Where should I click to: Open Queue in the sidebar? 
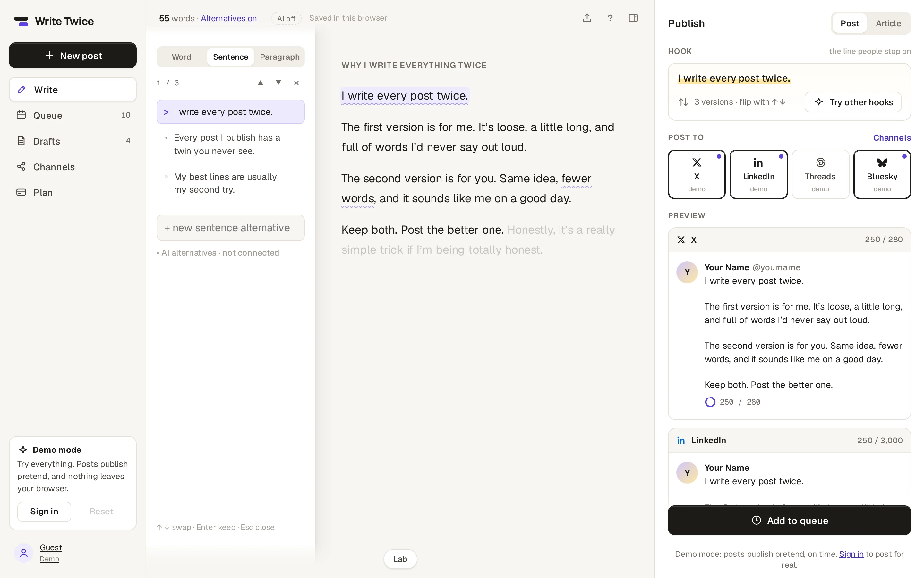click(73, 115)
